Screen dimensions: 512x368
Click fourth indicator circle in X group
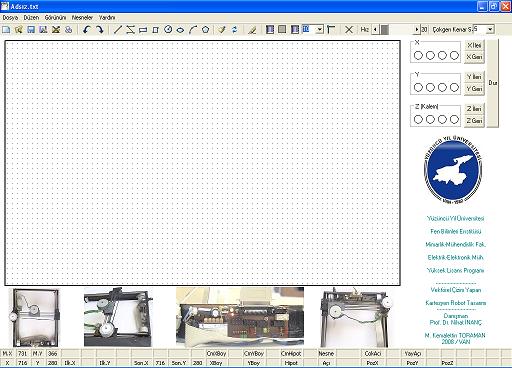(x=454, y=56)
